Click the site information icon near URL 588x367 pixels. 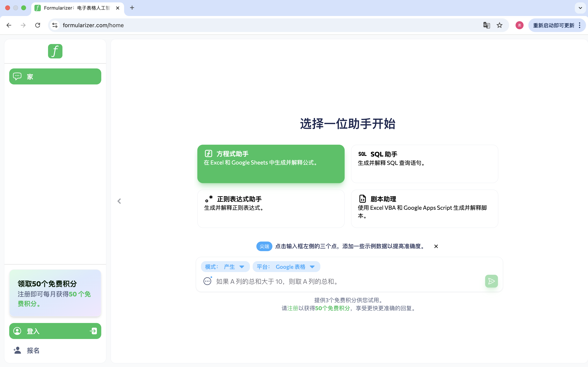pos(55,25)
